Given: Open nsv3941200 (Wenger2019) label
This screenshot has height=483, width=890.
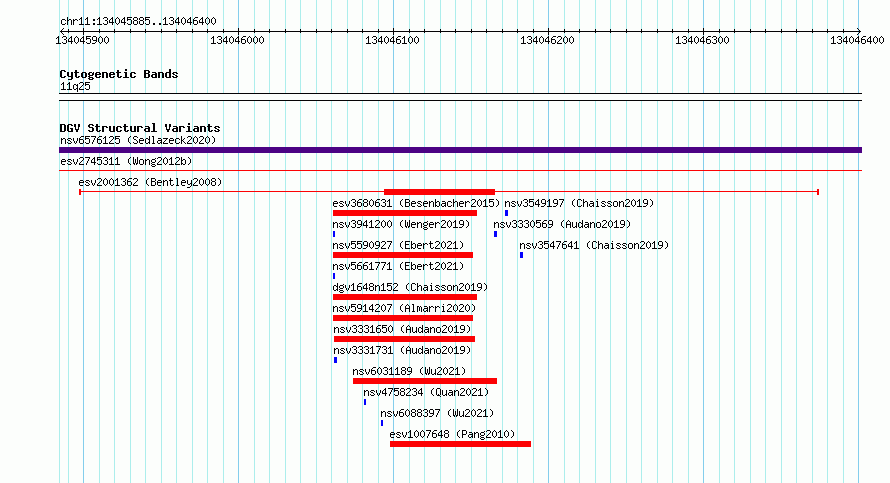Looking at the screenshot, I should click(x=401, y=224).
